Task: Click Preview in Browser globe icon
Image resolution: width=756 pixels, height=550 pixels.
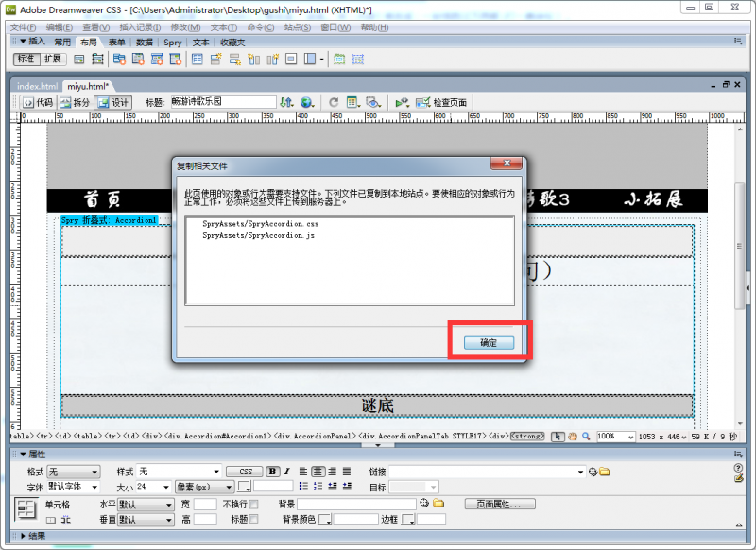Action: (307, 102)
